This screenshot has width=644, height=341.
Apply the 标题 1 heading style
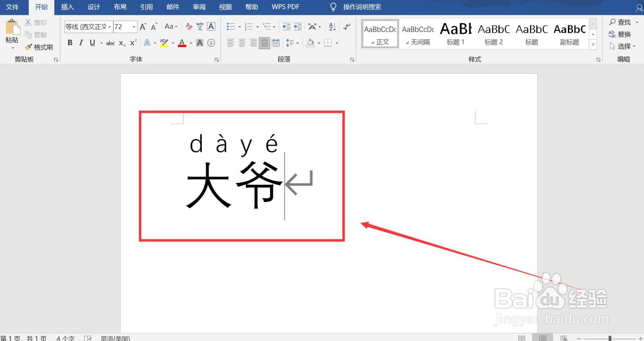click(x=456, y=34)
